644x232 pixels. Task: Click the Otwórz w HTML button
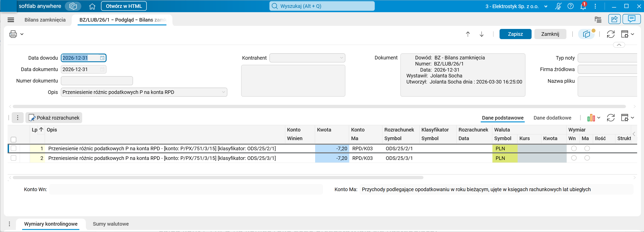(x=124, y=6)
